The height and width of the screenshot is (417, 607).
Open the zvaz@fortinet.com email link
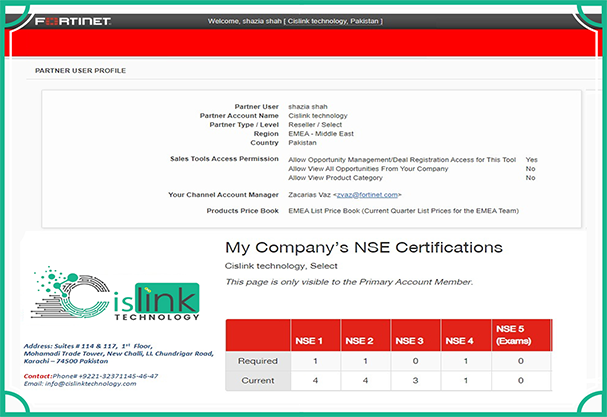point(367,195)
